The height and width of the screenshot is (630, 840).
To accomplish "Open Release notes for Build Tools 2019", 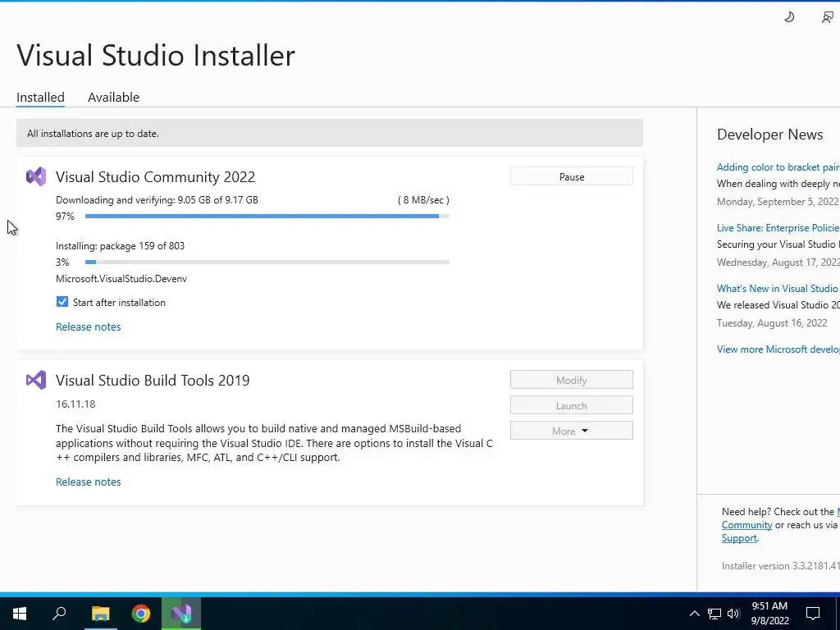I will click(x=89, y=482).
